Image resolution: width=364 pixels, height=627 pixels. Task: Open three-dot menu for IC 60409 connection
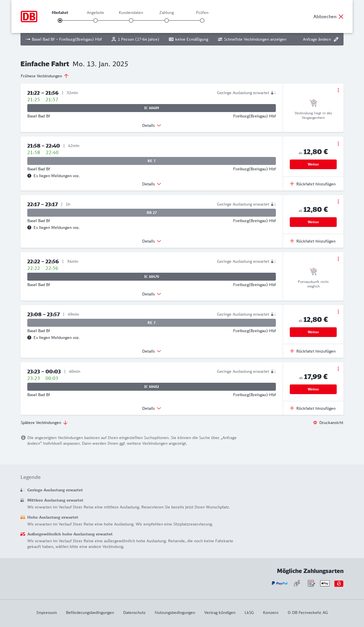pyautogui.click(x=338, y=90)
